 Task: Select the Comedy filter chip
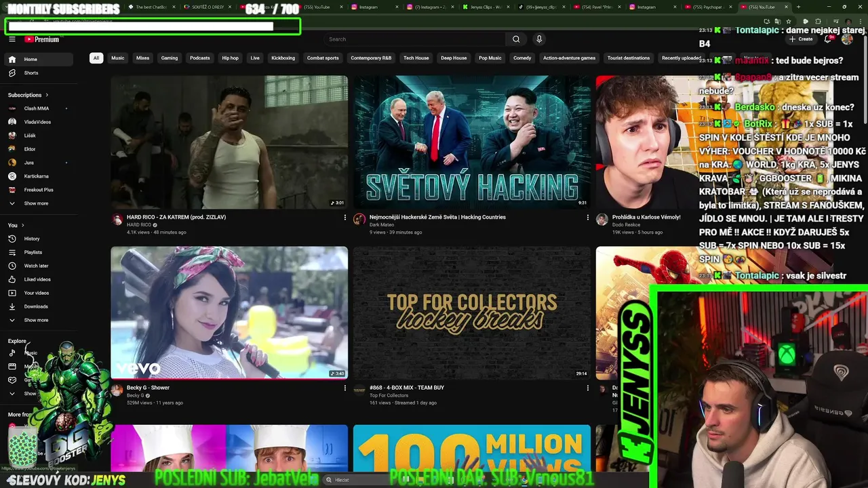coord(522,58)
